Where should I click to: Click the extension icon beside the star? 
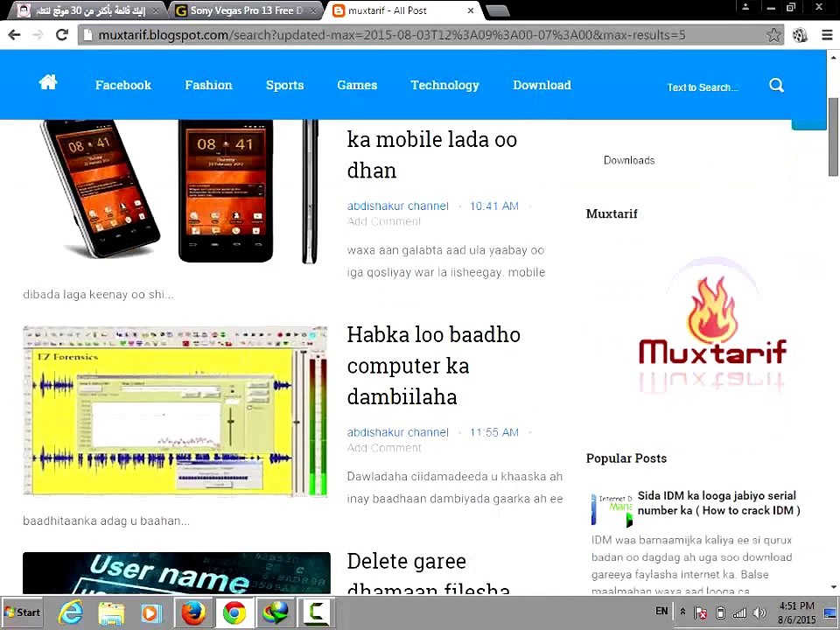click(x=800, y=35)
